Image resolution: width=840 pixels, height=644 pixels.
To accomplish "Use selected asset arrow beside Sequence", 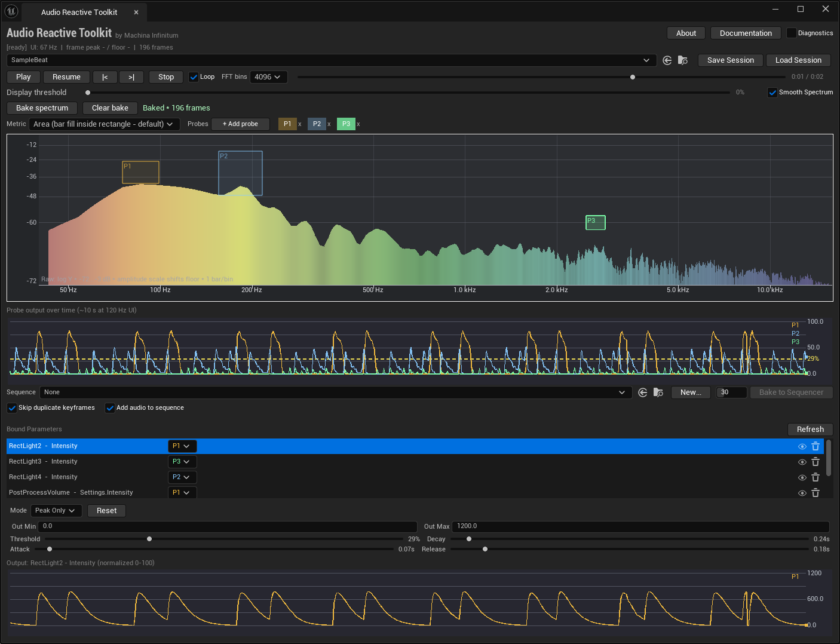I will click(x=643, y=392).
